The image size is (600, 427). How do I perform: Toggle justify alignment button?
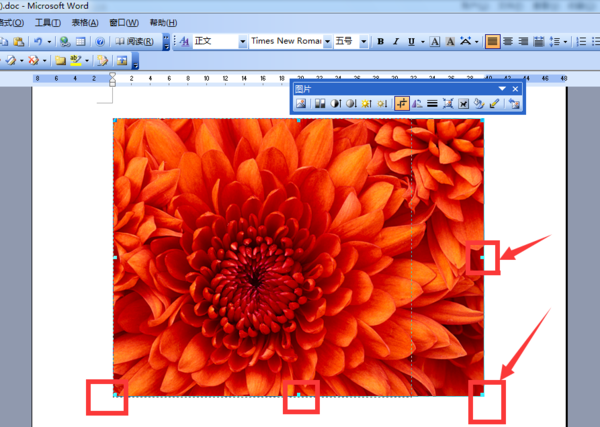[x=492, y=41]
